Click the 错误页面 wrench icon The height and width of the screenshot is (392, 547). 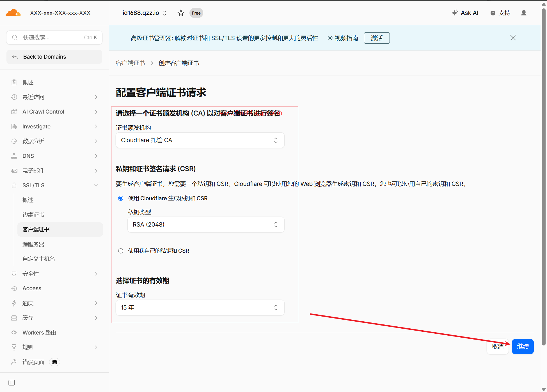(x=13, y=362)
